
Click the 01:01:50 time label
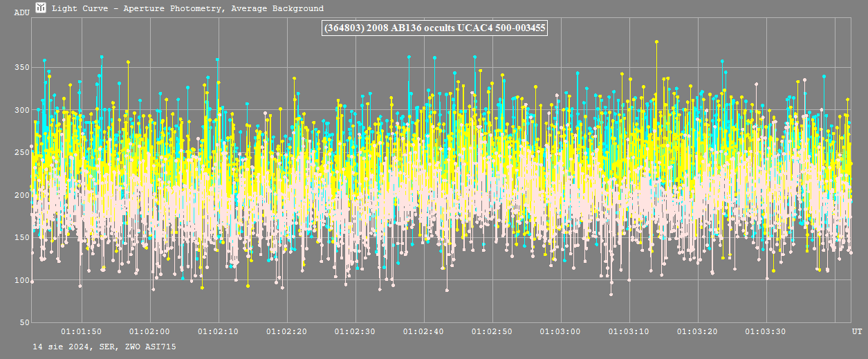[x=82, y=331]
